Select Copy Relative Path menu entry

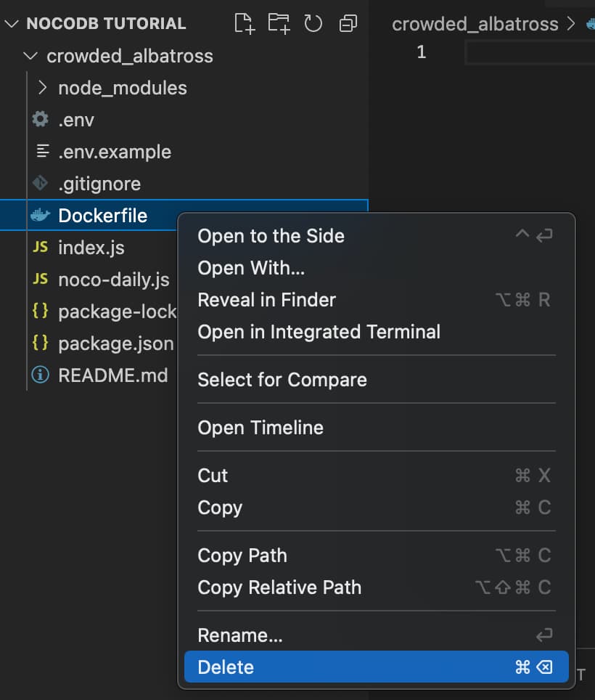click(377, 587)
